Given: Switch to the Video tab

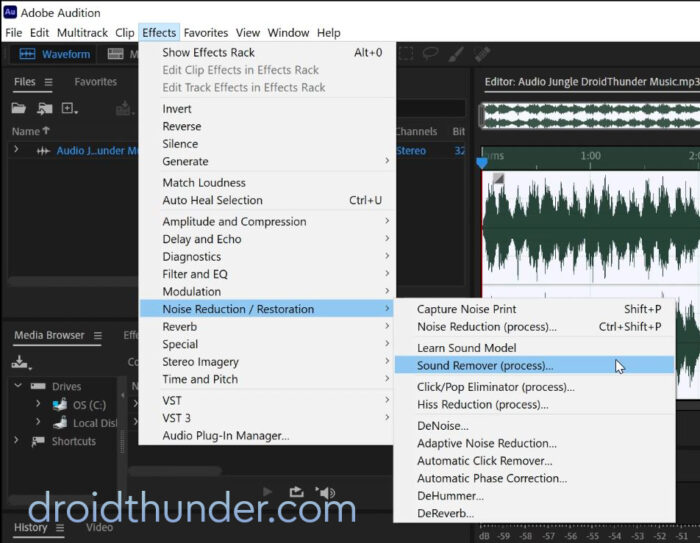Looking at the screenshot, I should tap(99, 527).
